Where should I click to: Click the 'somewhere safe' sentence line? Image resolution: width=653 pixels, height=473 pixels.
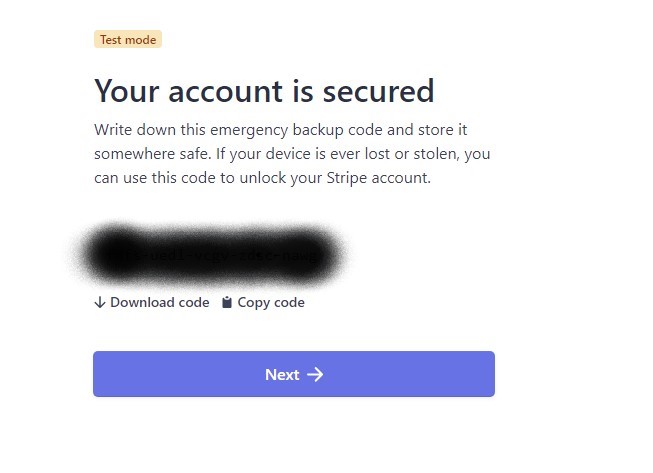pyautogui.click(x=292, y=154)
